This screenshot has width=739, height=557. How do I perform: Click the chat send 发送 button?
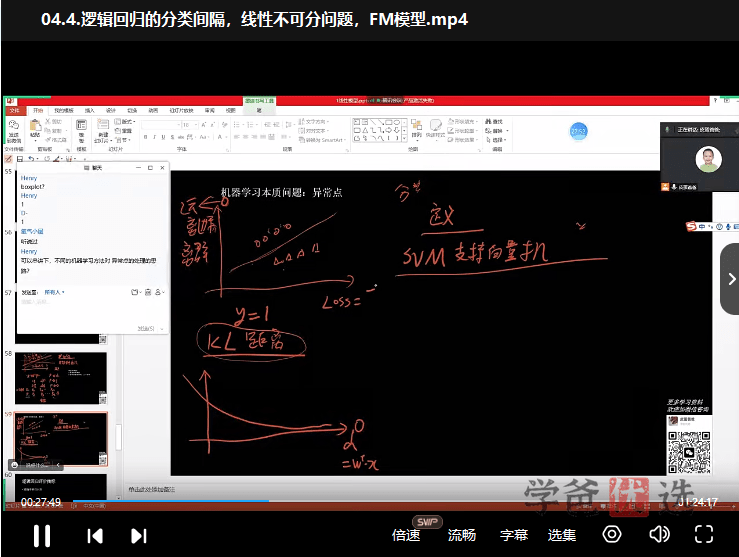[148, 328]
